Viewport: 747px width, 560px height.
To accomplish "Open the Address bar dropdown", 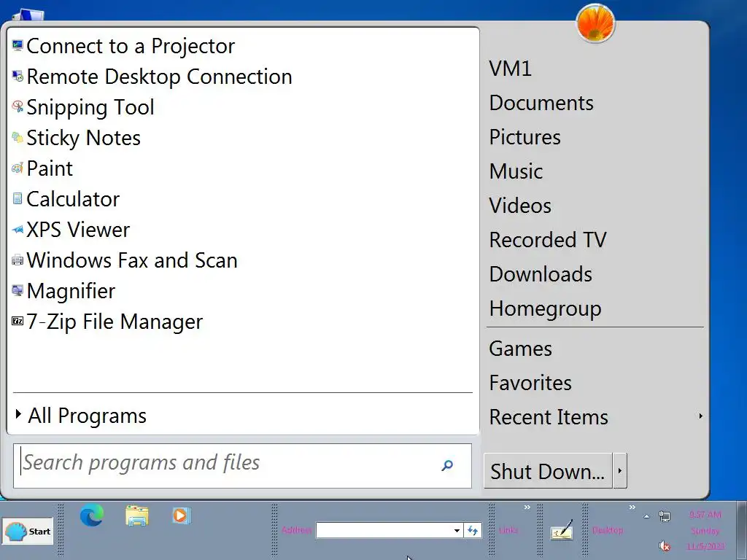I will click(457, 531).
